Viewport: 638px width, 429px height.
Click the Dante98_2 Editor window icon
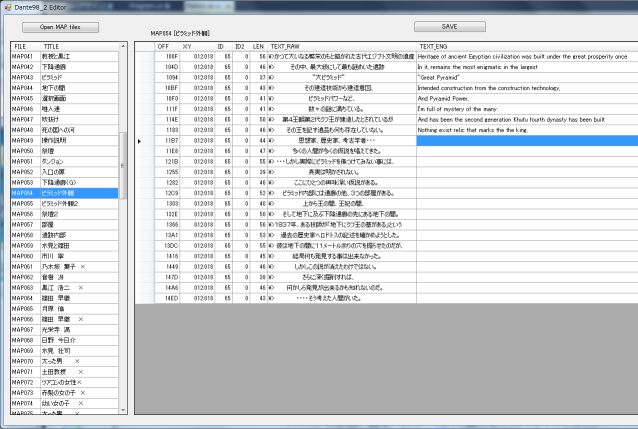click(x=6, y=6)
